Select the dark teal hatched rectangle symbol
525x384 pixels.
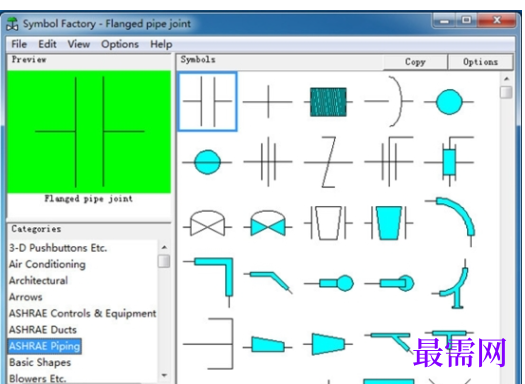[328, 102]
